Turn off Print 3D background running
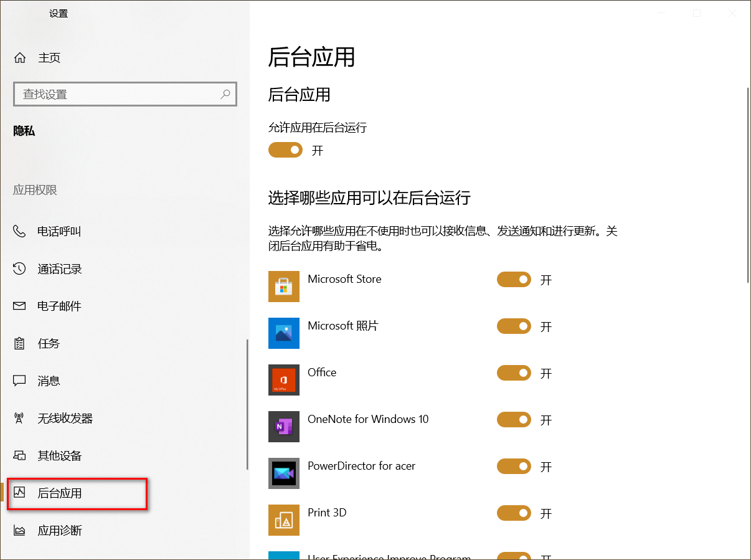 coord(514,513)
